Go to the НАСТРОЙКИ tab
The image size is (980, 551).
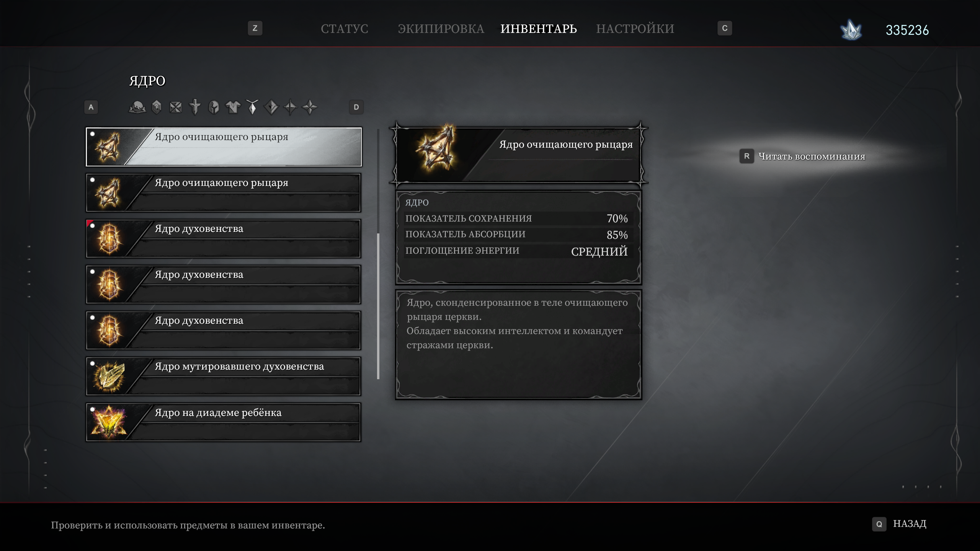[x=635, y=29]
